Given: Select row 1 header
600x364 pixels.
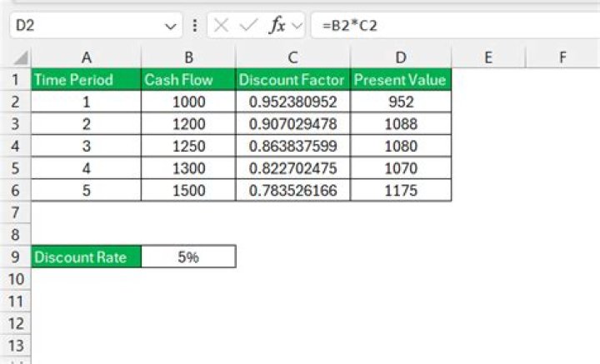Looking at the screenshot, I should pyautogui.click(x=15, y=80).
